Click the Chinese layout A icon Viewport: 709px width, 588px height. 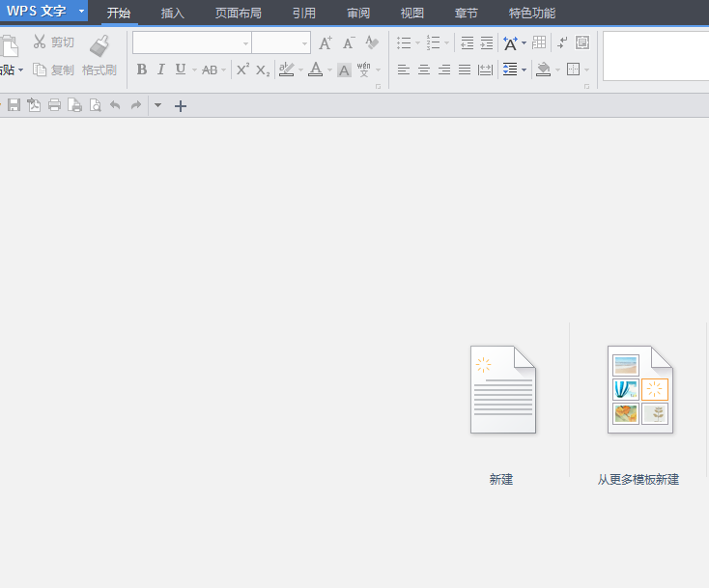pyautogui.click(x=510, y=43)
